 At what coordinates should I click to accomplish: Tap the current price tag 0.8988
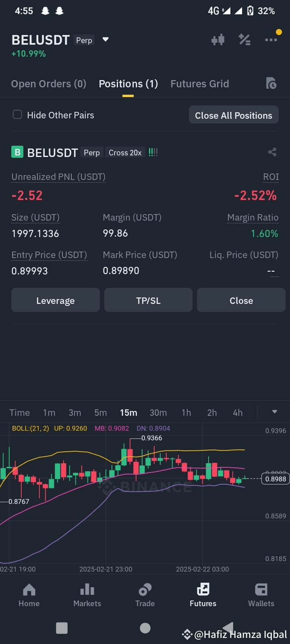coord(275,479)
